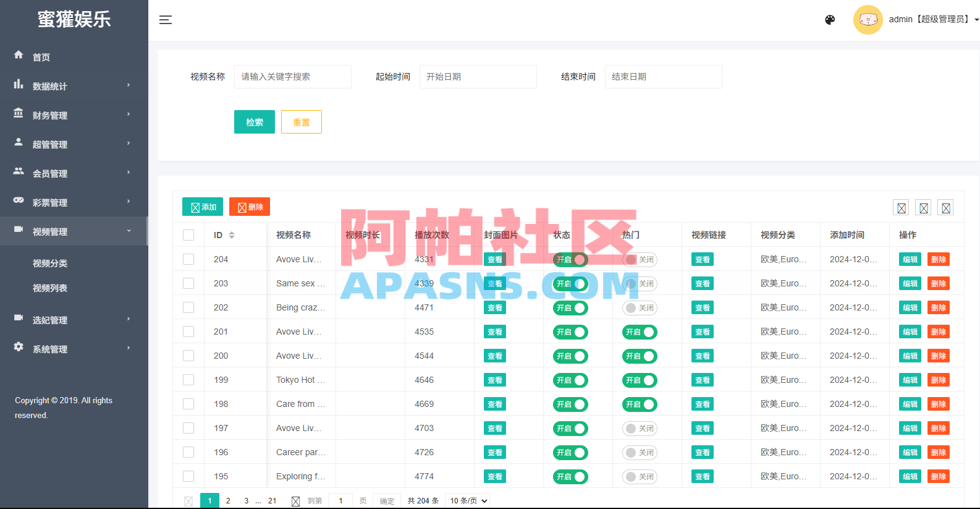Jump to page 21 in pagination
The height and width of the screenshot is (509, 980).
(272, 501)
